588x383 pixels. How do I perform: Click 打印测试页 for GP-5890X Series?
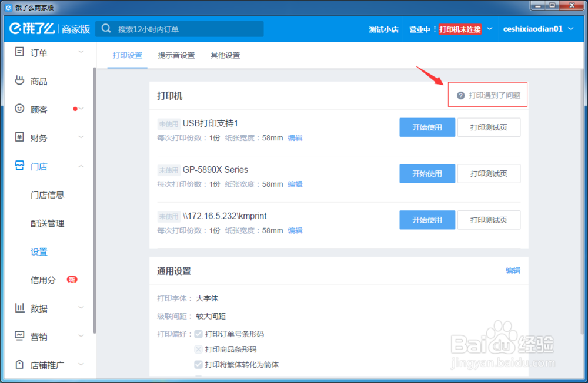pyautogui.click(x=489, y=173)
